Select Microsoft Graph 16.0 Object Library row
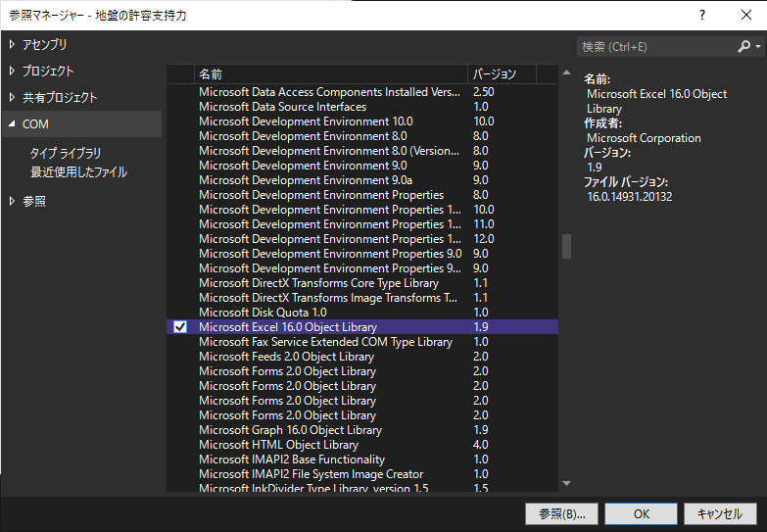This screenshot has height=532, width=767. point(362,429)
